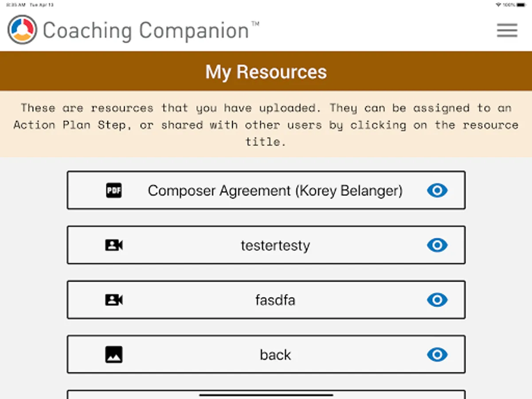Open the fasdfa resource title

click(275, 300)
